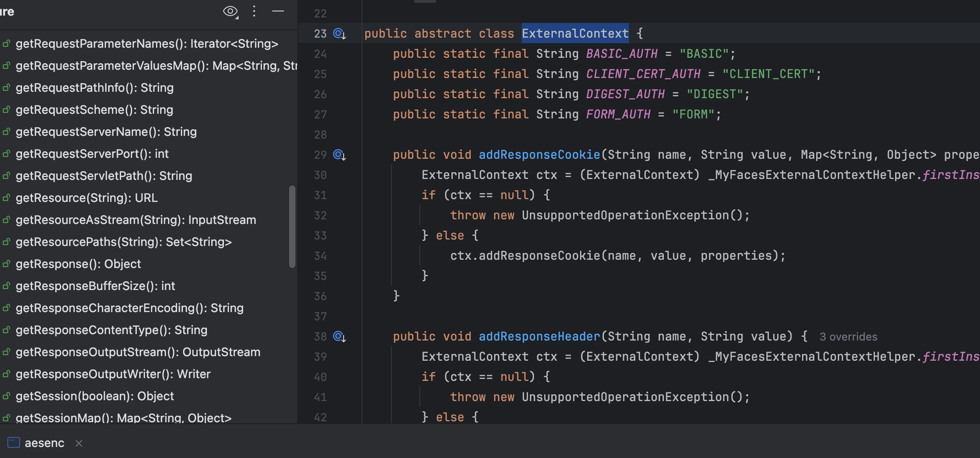Click the addResponseCookie method name in editor
Screen dimensions: 980x458
[x=539, y=155]
